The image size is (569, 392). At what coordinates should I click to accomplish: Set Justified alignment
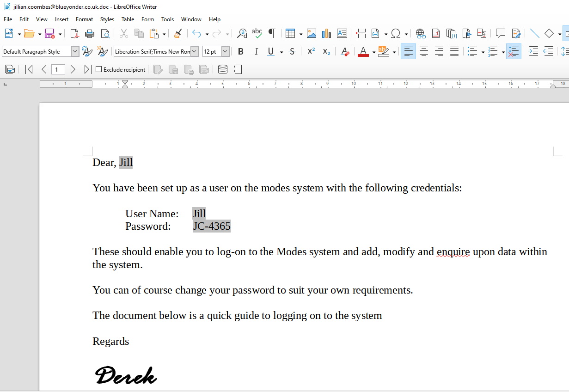point(454,52)
